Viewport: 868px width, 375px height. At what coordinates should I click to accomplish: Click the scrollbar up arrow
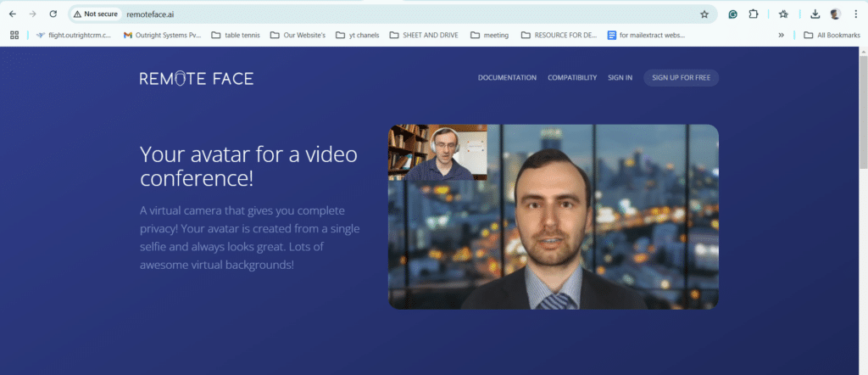(x=863, y=51)
